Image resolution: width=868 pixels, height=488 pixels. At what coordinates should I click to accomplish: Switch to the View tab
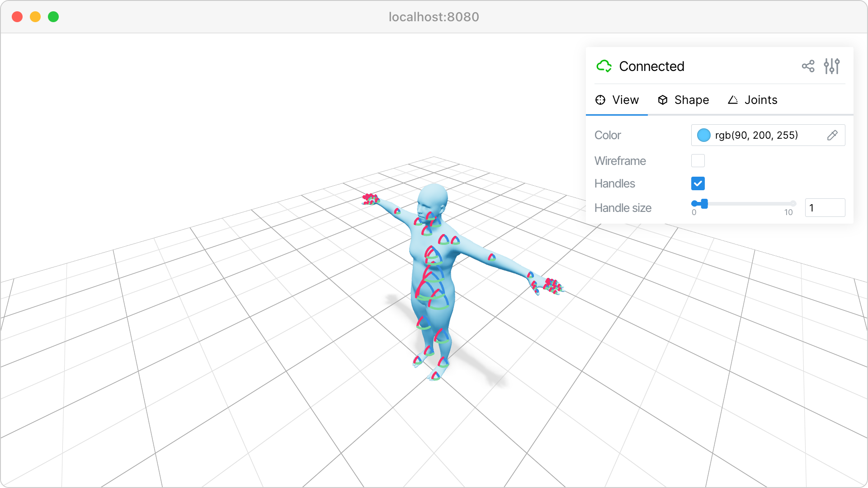click(x=617, y=100)
